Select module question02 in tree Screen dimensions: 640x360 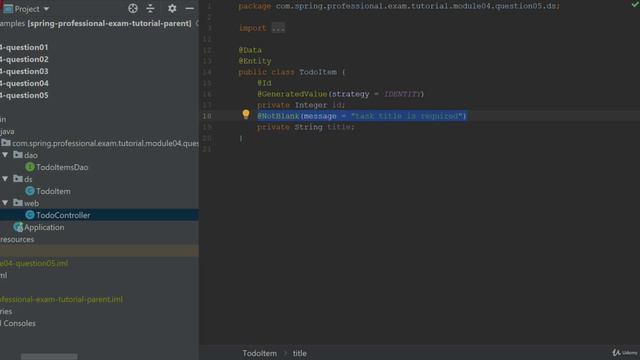point(24,59)
